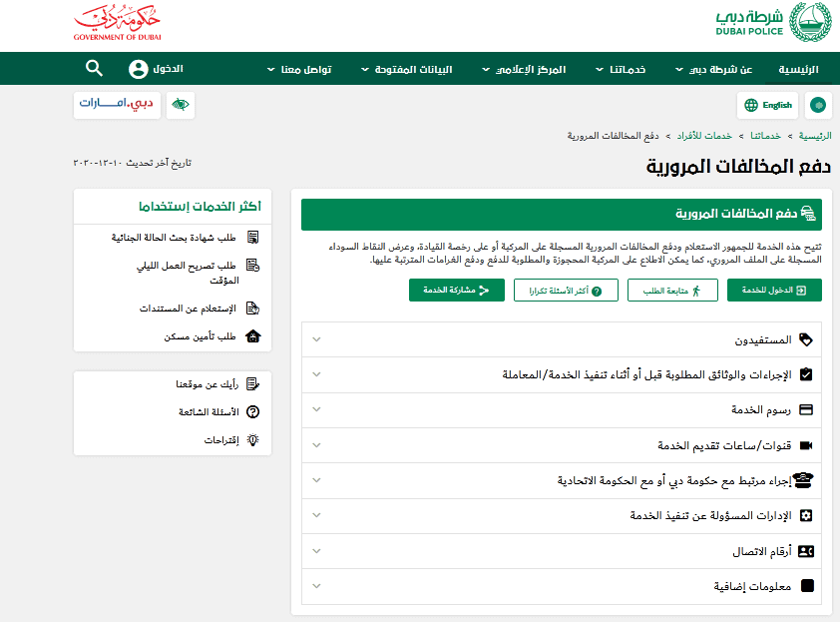Click the إقتراحات lightbulb icon
The height and width of the screenshot is (622, 840).
click(x=252, y=439)
